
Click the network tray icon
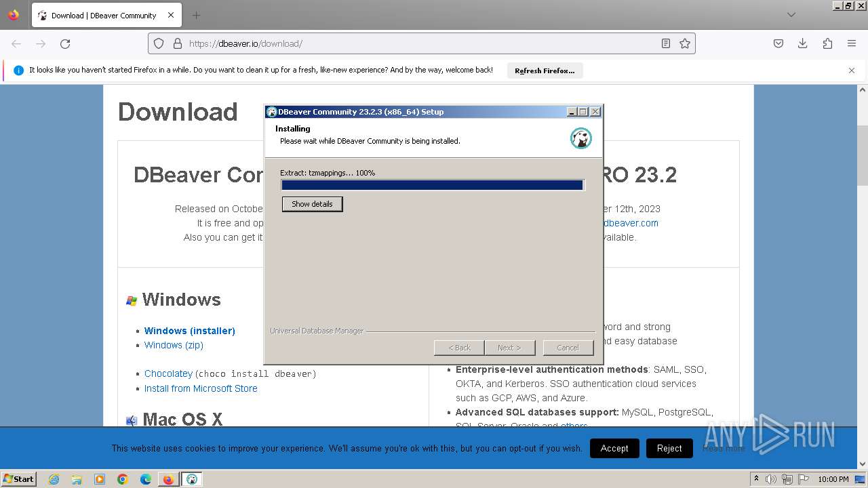click(x=787, y=479)
